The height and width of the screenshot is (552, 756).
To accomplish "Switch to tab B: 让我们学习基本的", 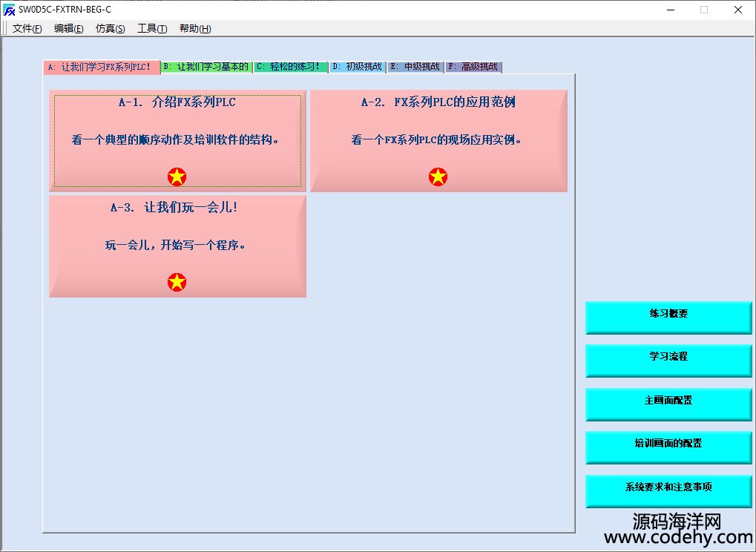I will (206, 67).
